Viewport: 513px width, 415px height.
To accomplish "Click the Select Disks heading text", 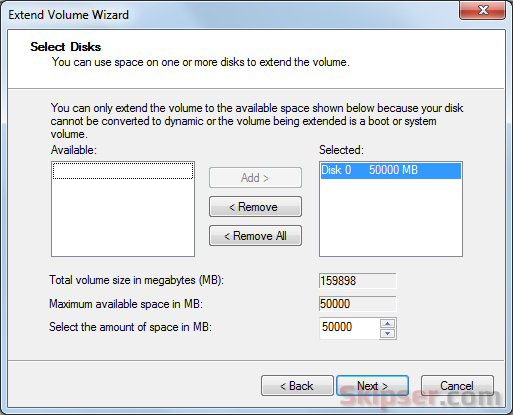I will (66, 47).
